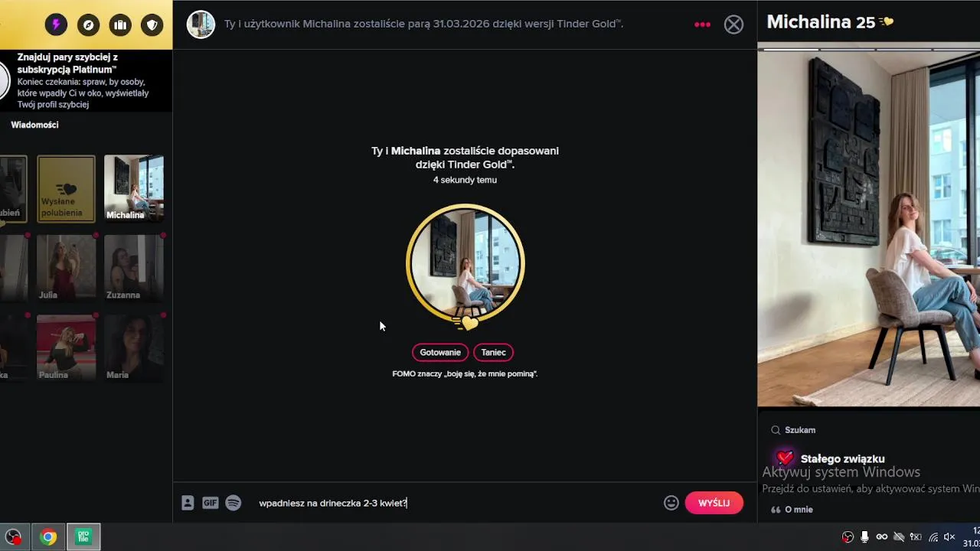Open the emoji smiley picker
Screen dimensions: 980x551
[x=671, y=503]
